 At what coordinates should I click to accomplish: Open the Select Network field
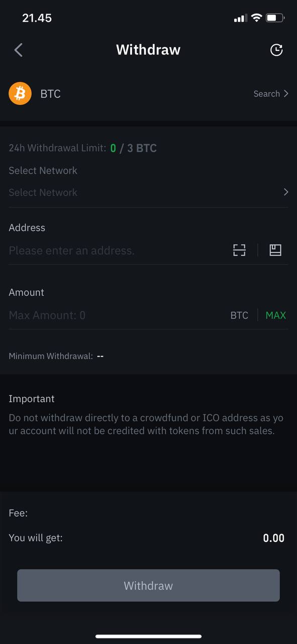tap(148, 192)
